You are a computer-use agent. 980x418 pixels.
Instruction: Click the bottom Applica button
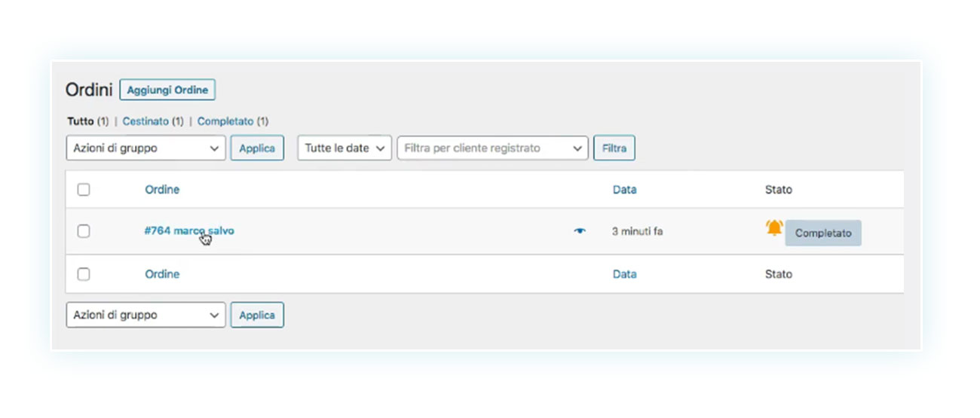[257, 315]
